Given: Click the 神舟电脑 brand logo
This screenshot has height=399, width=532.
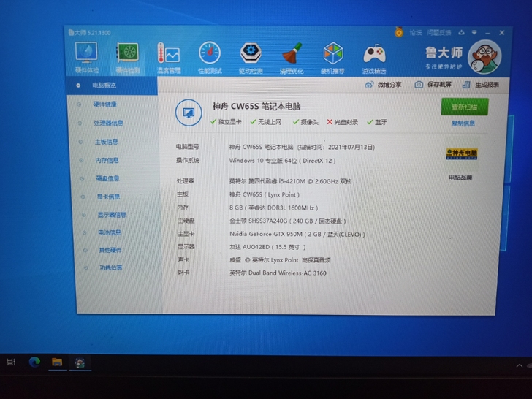Looking at the screenshot, I should 462,154.
